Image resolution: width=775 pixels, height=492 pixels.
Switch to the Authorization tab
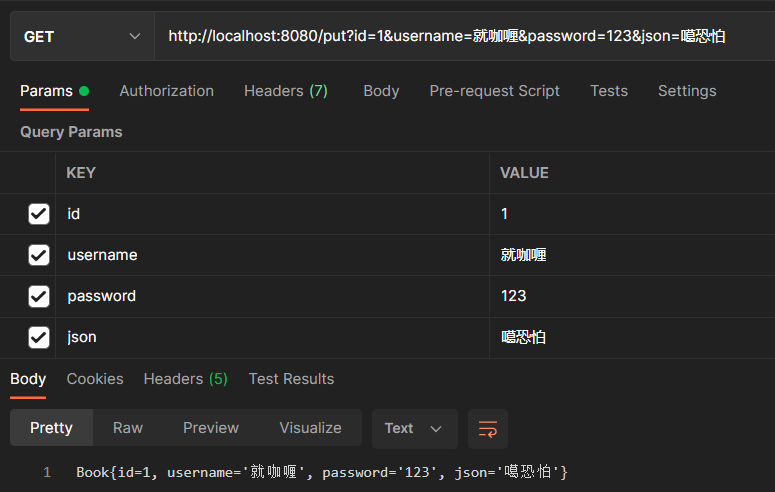coord(166,91)
